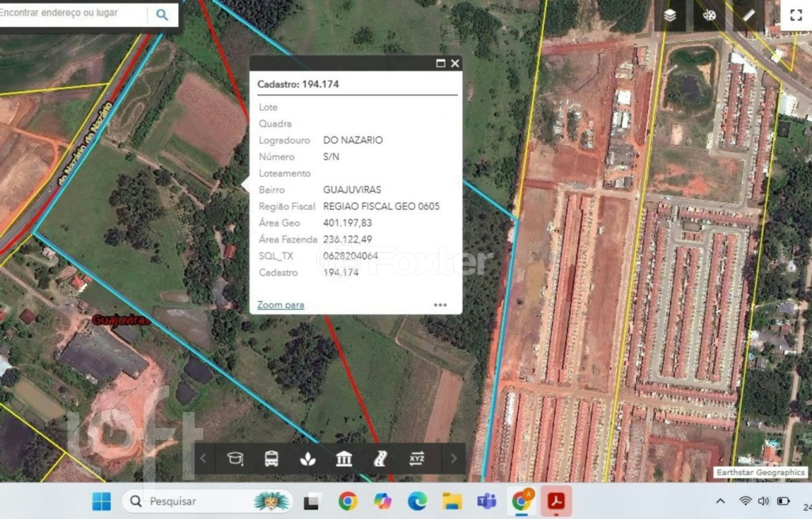Screen dimensions: 812x519
Task: Check battery status in the tray
Action: (x=783, y=501)
